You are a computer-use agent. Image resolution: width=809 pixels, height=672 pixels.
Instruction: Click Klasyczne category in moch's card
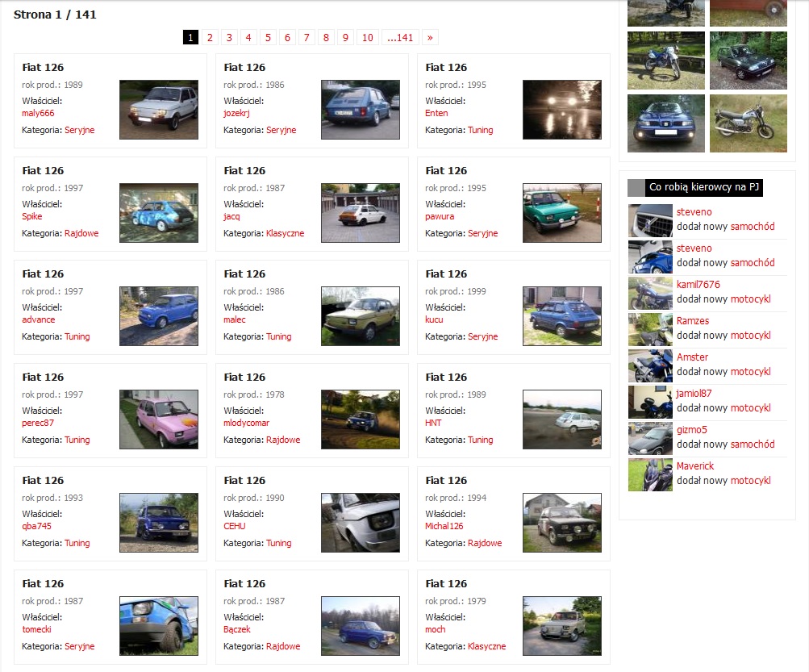pyautogui.click(x=487, y=646)
